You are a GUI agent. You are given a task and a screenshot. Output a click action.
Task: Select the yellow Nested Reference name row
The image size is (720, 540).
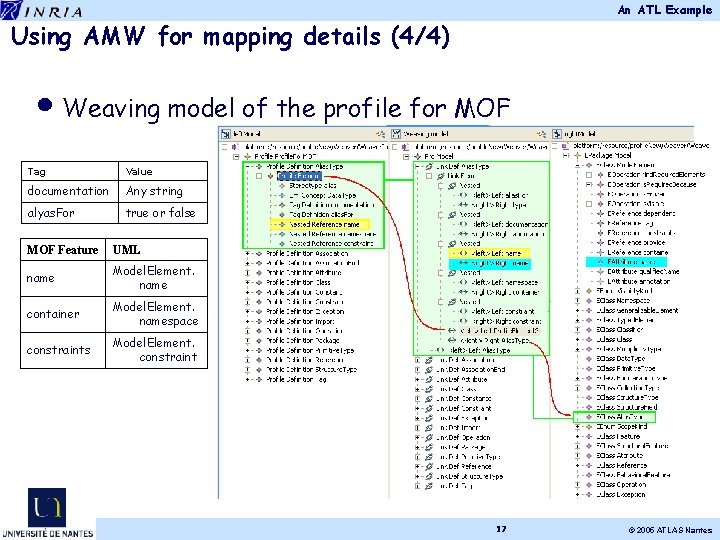click(x=320, y=225)
